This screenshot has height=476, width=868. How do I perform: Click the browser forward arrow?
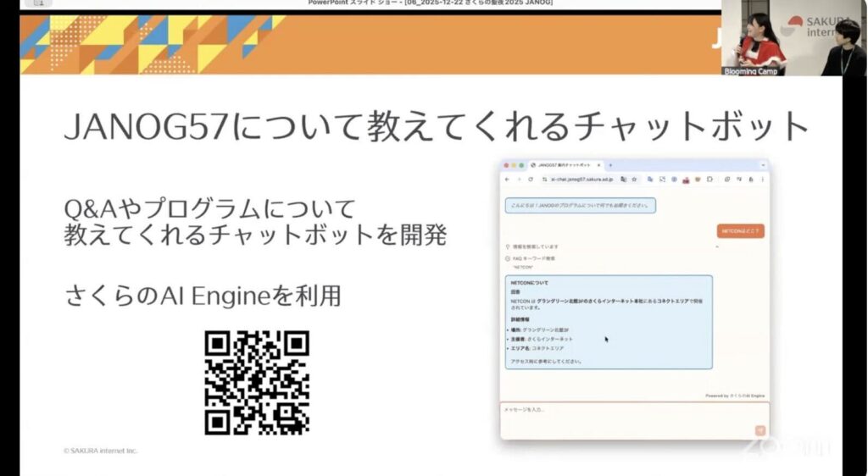[518, 180]
